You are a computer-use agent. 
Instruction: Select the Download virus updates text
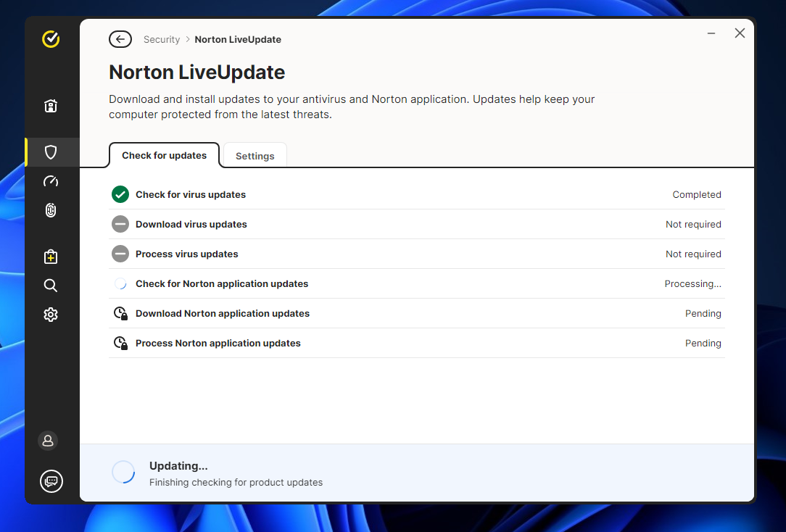(191, 225)
